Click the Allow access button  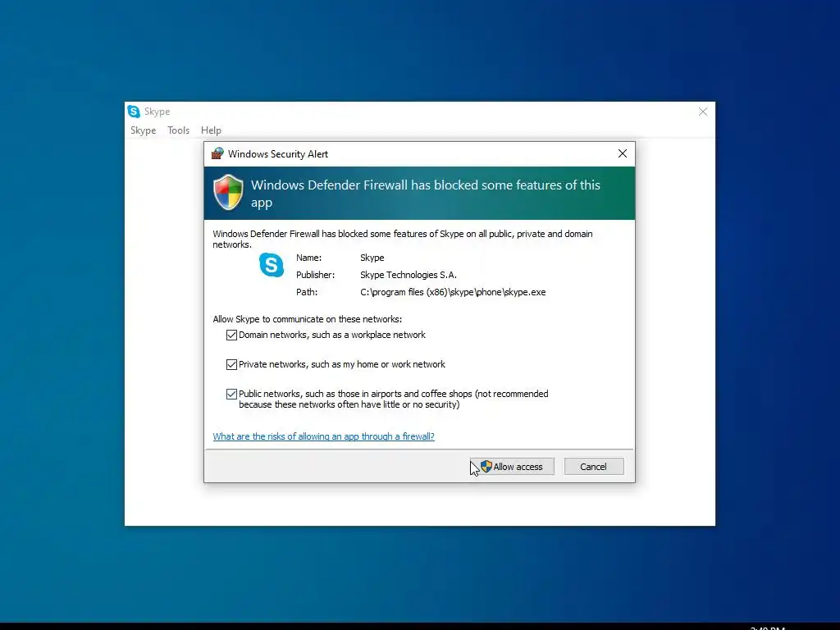(x=512, y=467)
